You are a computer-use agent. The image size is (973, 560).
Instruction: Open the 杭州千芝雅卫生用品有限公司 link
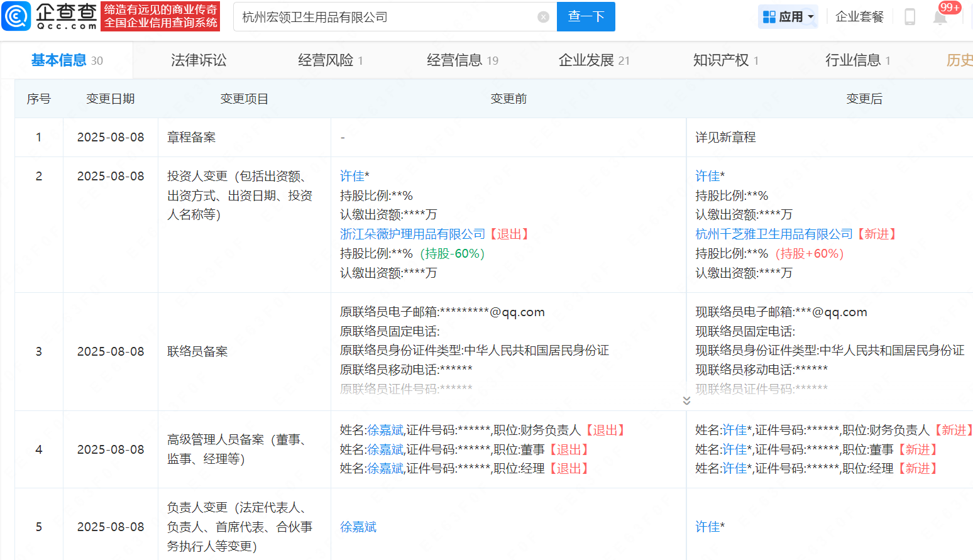click(x=774, y=234)
